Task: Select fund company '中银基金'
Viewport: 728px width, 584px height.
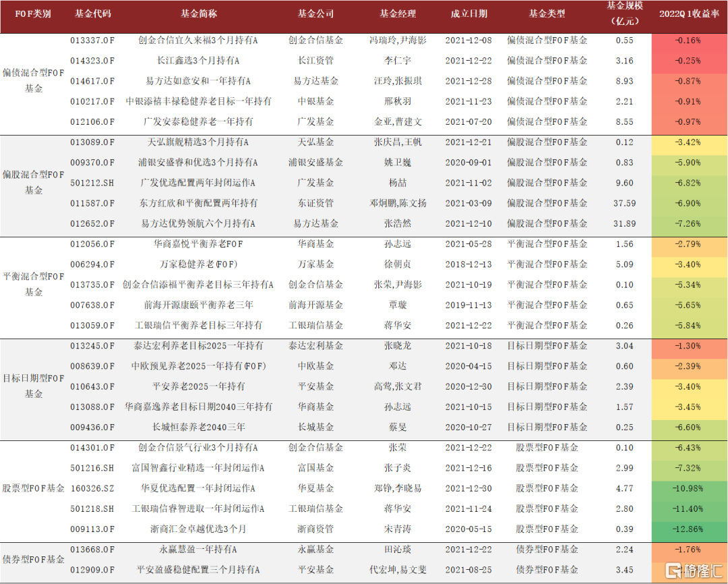Action: pyautogui.click(x=315, y=101)
